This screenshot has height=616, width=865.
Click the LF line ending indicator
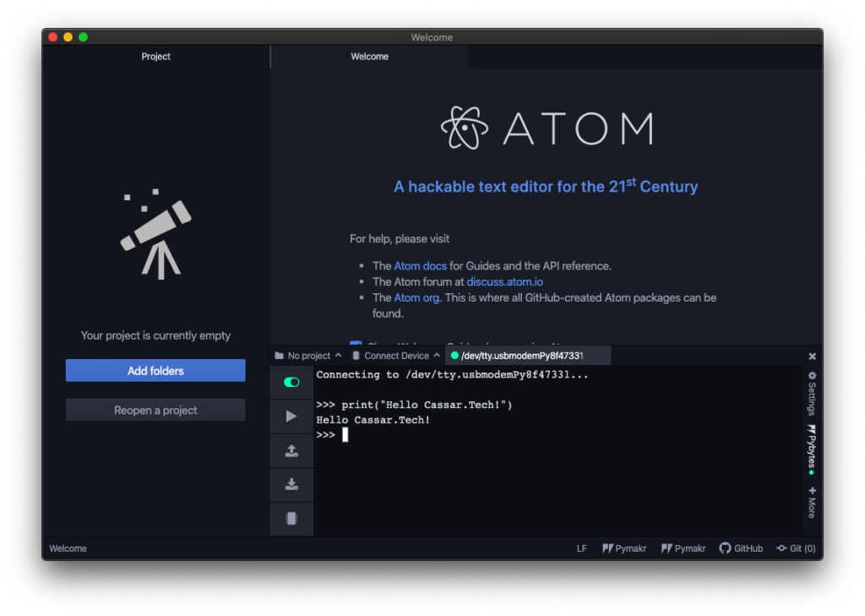click(581, 548)
